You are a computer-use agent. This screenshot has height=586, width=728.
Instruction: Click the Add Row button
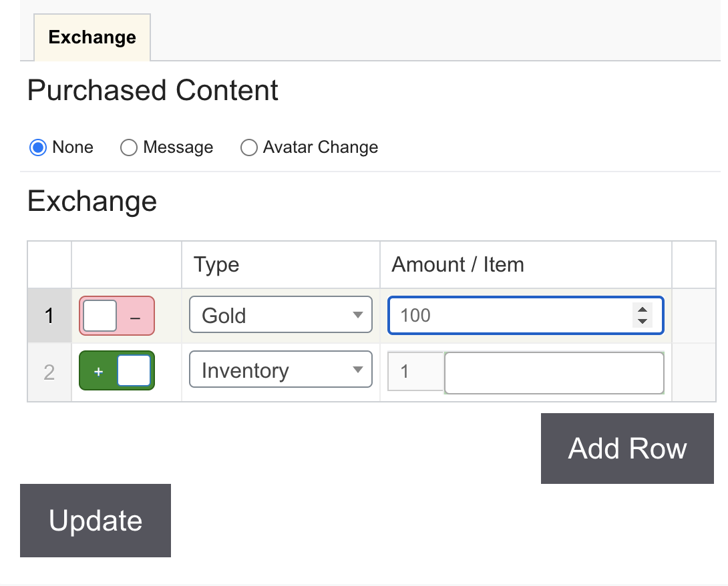(x=627, y=449)
